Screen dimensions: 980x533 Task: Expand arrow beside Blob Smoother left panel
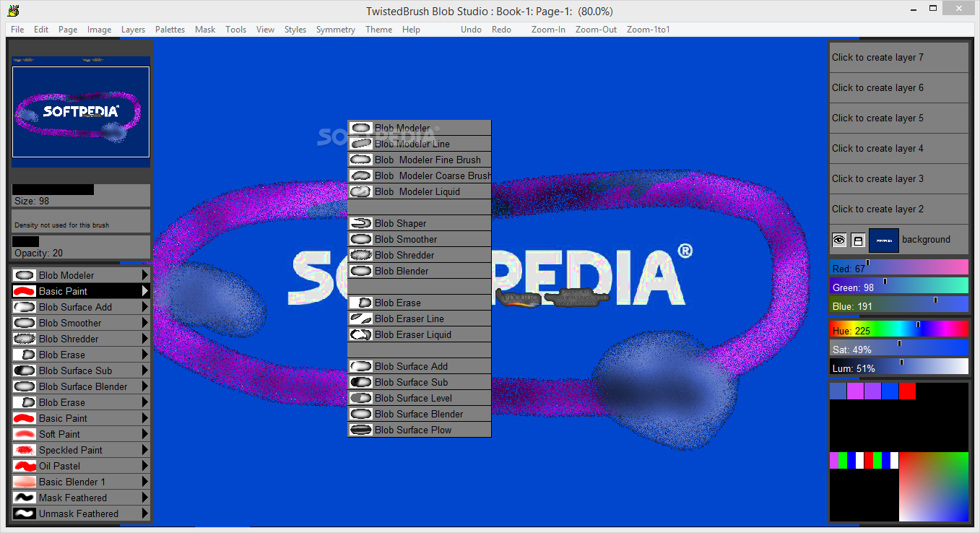145,323
